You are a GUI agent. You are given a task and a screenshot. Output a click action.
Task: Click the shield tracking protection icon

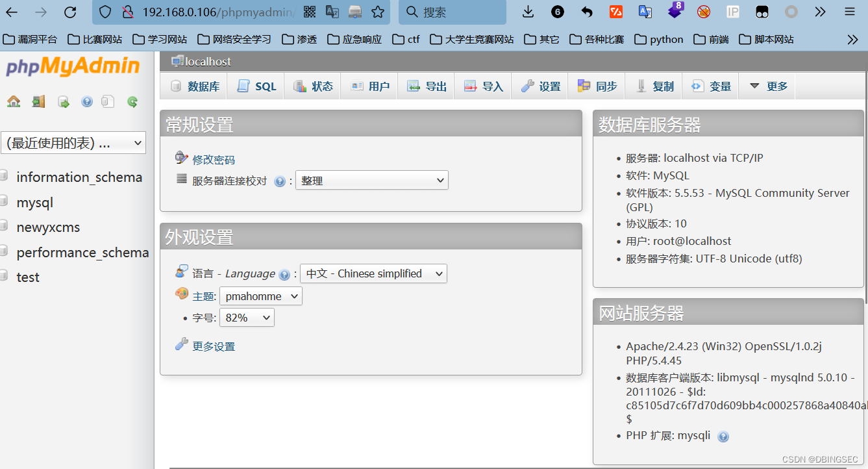pyautogui.click(x=105, y=12)
